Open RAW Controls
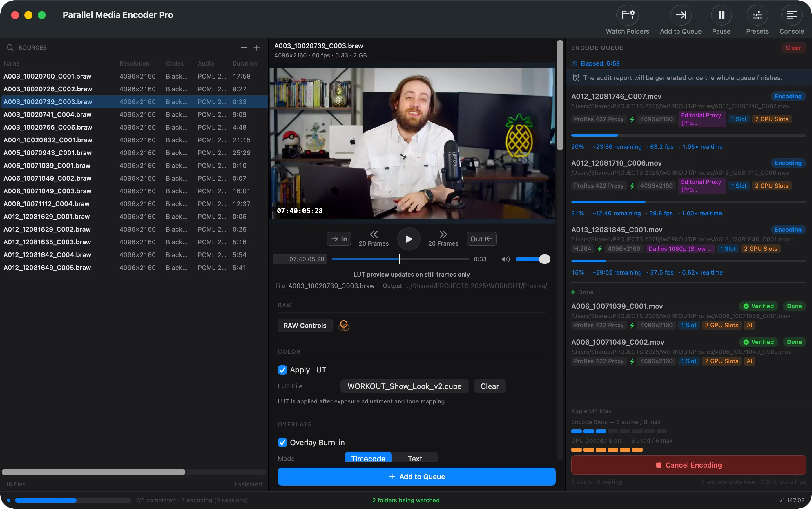 [x=305, y=325]
